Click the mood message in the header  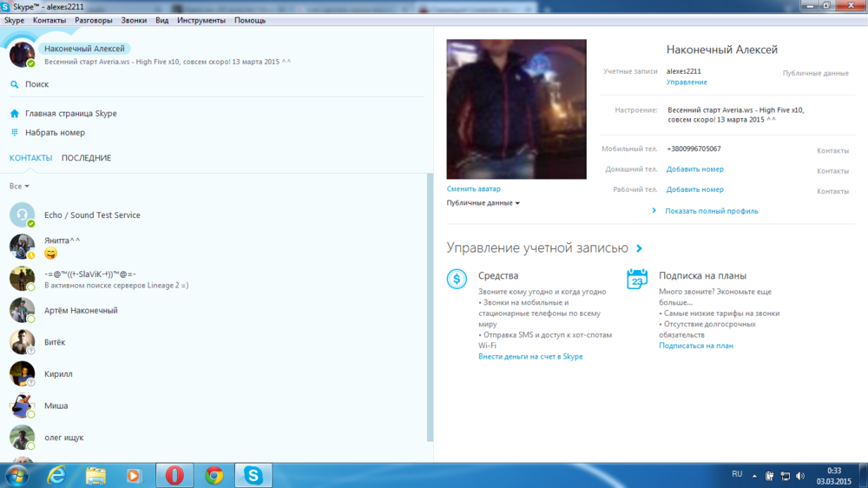pos(168,62)
